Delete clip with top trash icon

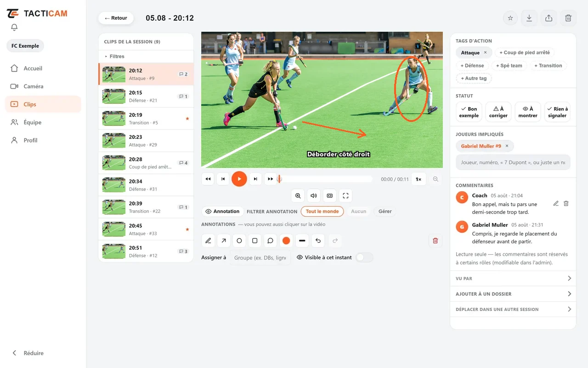[568, 18]
